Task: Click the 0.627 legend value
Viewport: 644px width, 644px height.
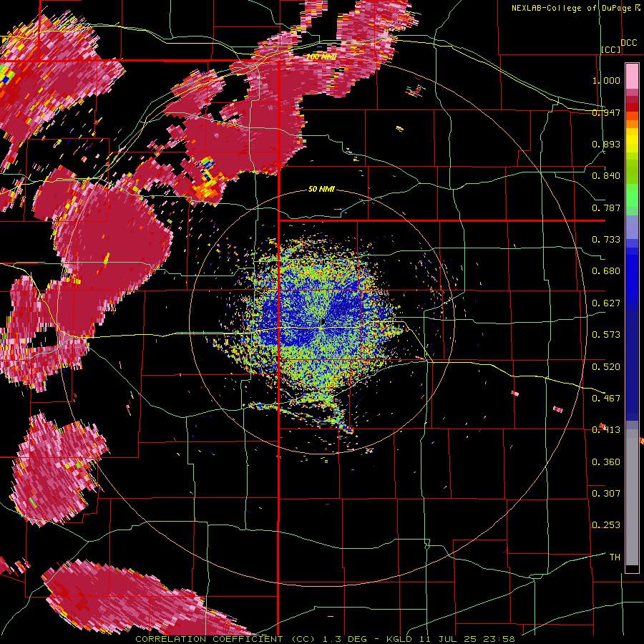Action: click(606, 303)
